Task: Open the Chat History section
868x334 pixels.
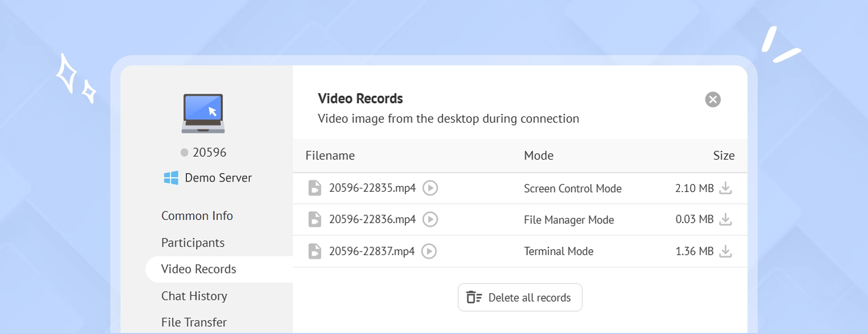Action: click(194, 296)
